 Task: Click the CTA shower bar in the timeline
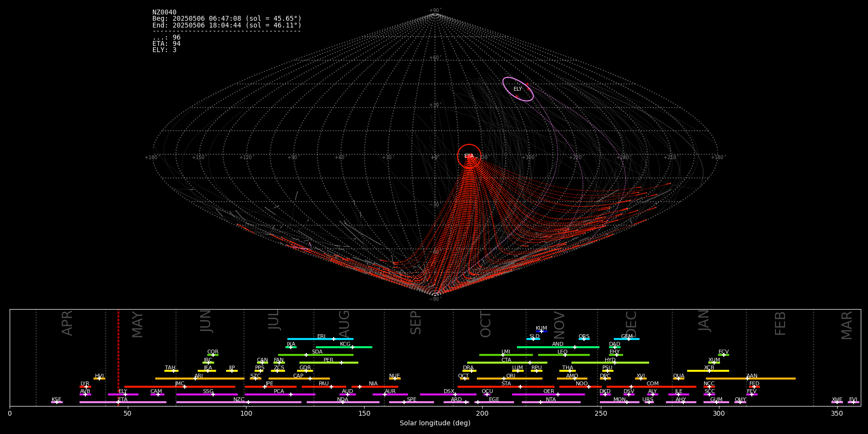point(507,363)
